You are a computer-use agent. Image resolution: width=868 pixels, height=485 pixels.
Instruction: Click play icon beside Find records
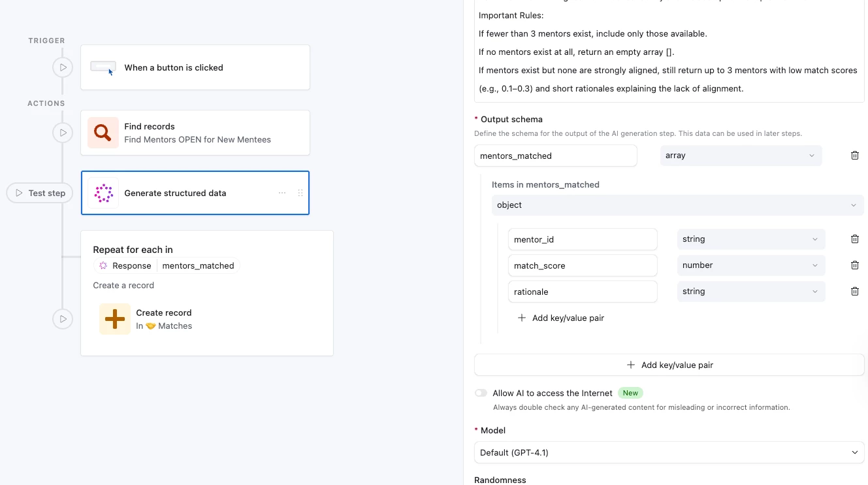pos(63,133)
